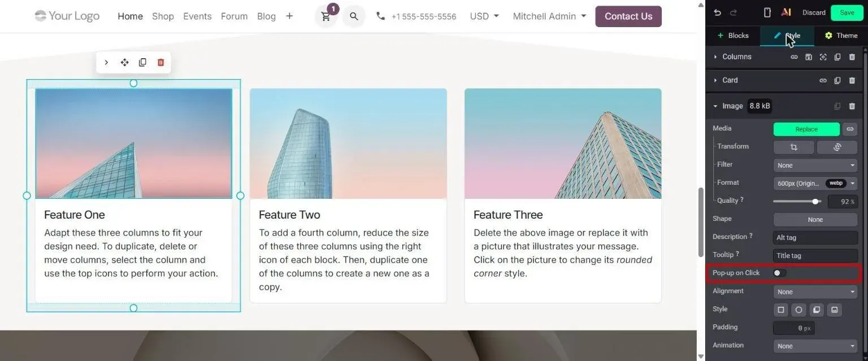The width and height of the screenshot is (868, 361).
Task: Click the plus icon after Blog menu
Action: point(289,16)
